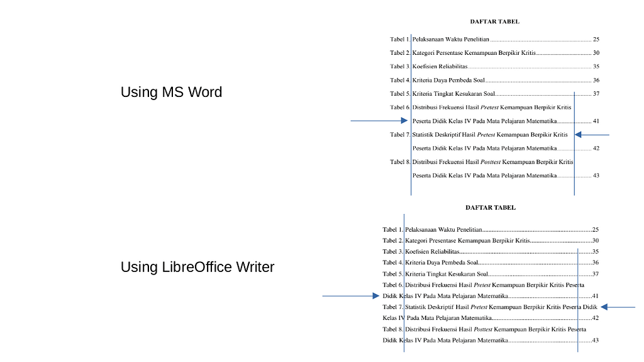
Task: Click page number 30 in the LibreOffice sample
Action: (x=596, y=240)
